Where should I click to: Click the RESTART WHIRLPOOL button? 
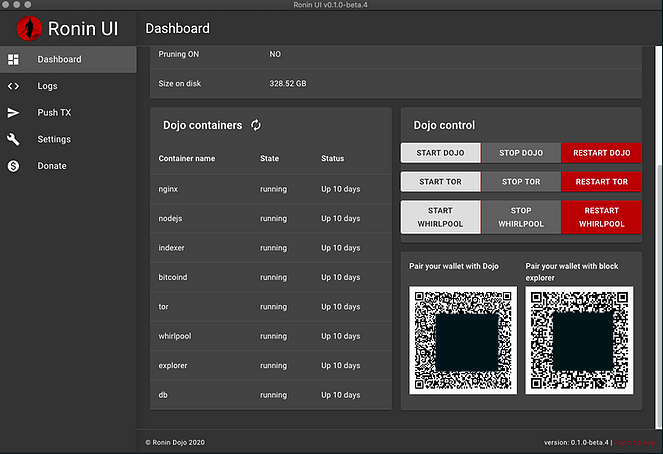601,217
